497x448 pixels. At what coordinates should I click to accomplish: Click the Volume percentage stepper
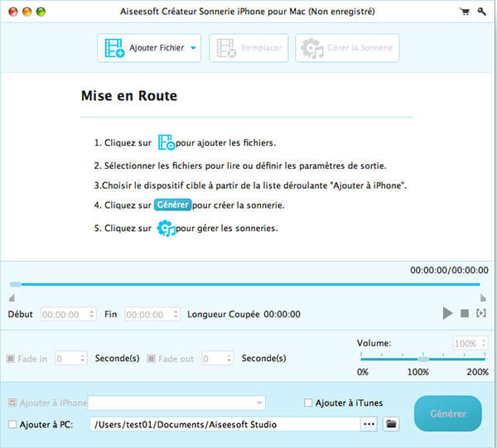pyautogui.click(x=484, y=343)
